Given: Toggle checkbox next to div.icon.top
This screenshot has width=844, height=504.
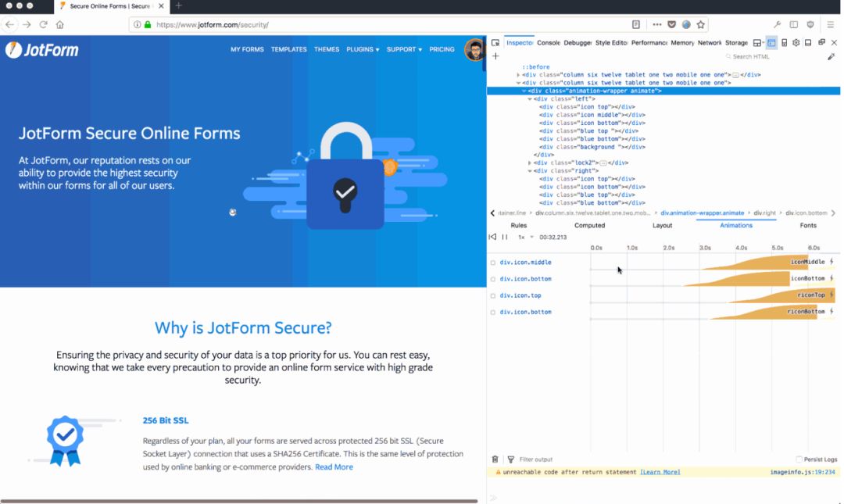Looking at the screenshot, I should 492,295.
